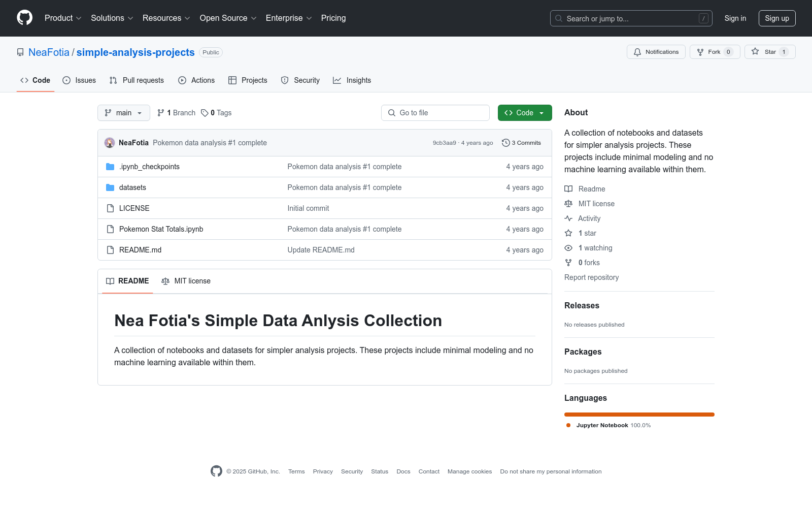Open the footer Terms link
The width and height of the screenshot is (812, 508).
click(296, 471)
